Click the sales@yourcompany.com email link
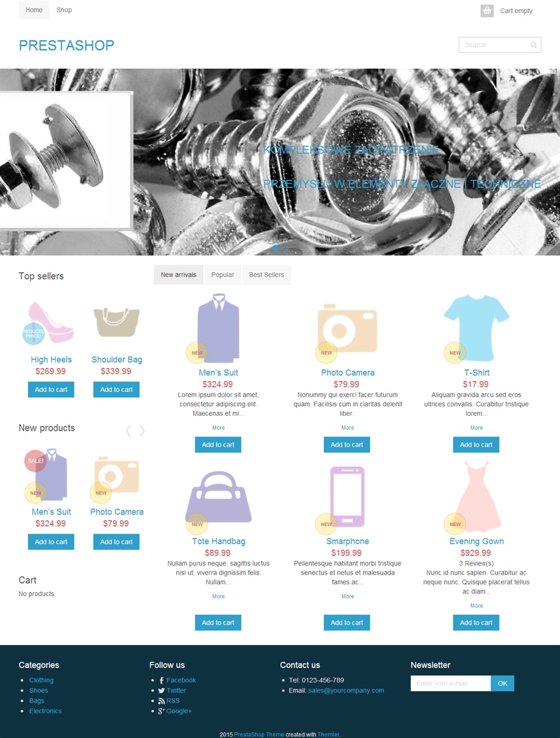This screenshot has height=738, width=560. coord(346,690)
